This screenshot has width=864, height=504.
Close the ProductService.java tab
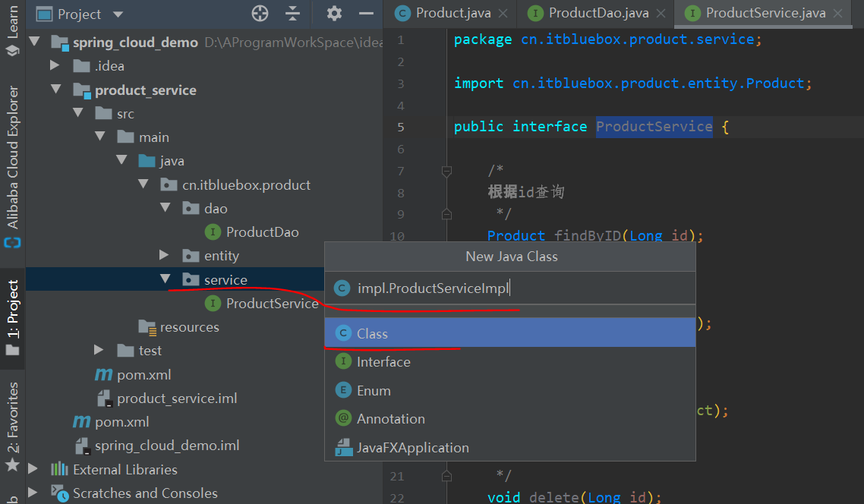click(x=837, y=14)
